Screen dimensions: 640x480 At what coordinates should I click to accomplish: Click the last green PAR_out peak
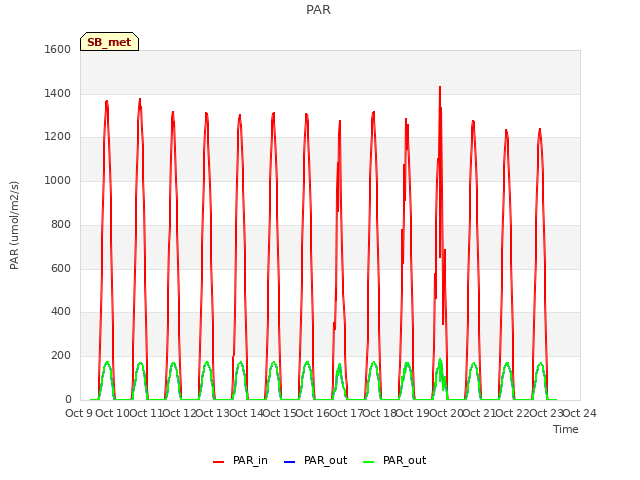pos(540,363)
